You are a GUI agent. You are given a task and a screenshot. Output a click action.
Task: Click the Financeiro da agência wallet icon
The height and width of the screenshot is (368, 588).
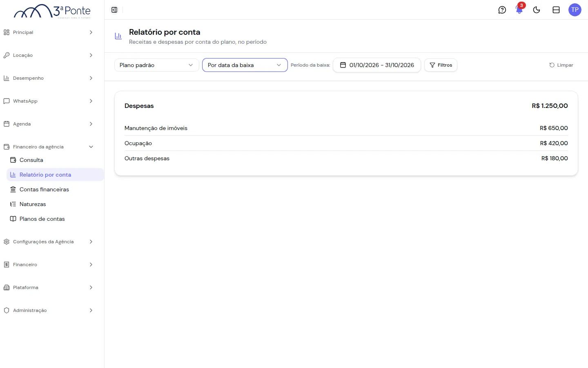7,147
